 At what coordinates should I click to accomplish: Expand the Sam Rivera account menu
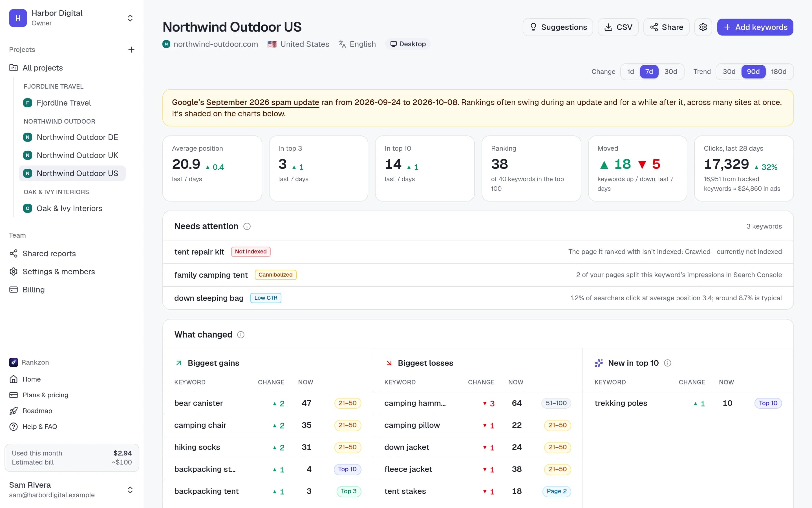pyautogui.click(x=130, y=490)
